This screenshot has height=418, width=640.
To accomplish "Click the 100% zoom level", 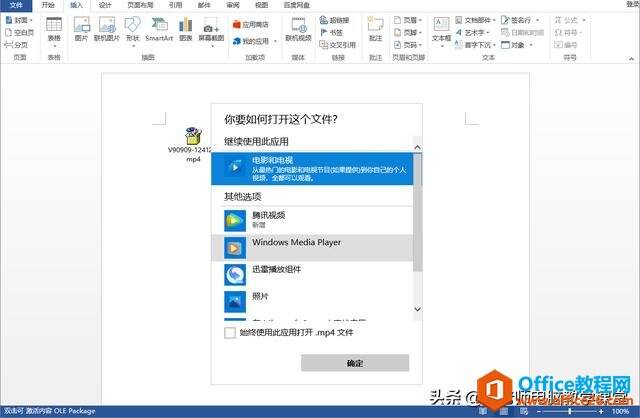I will click(620, 411).
